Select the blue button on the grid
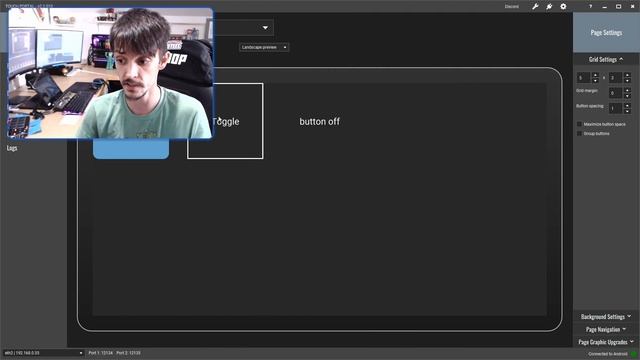This screenshot has height=360, width=640. pyautogui.click(x=131, y=149)
